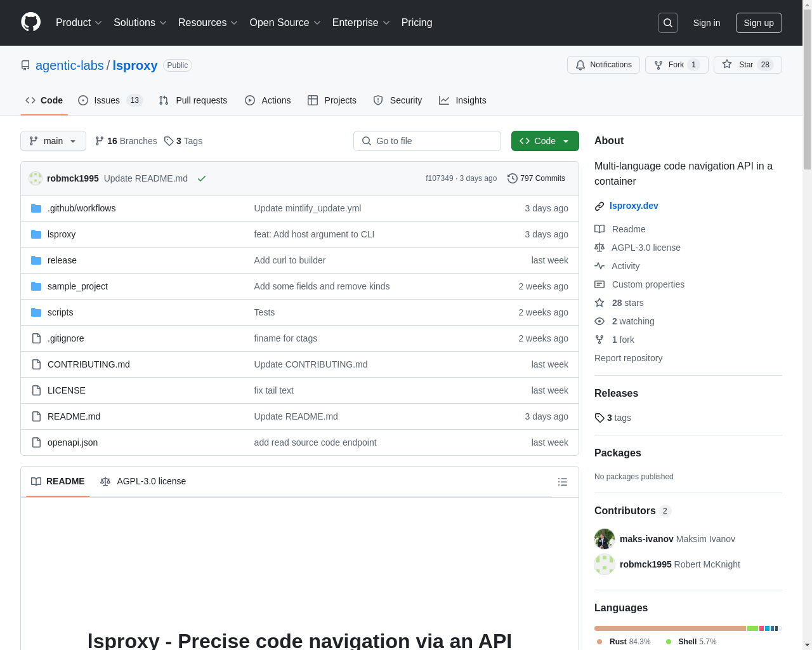Open the search magnifier button
The image size is (812, 650).
pyautogui.click(x=668, y=23)
